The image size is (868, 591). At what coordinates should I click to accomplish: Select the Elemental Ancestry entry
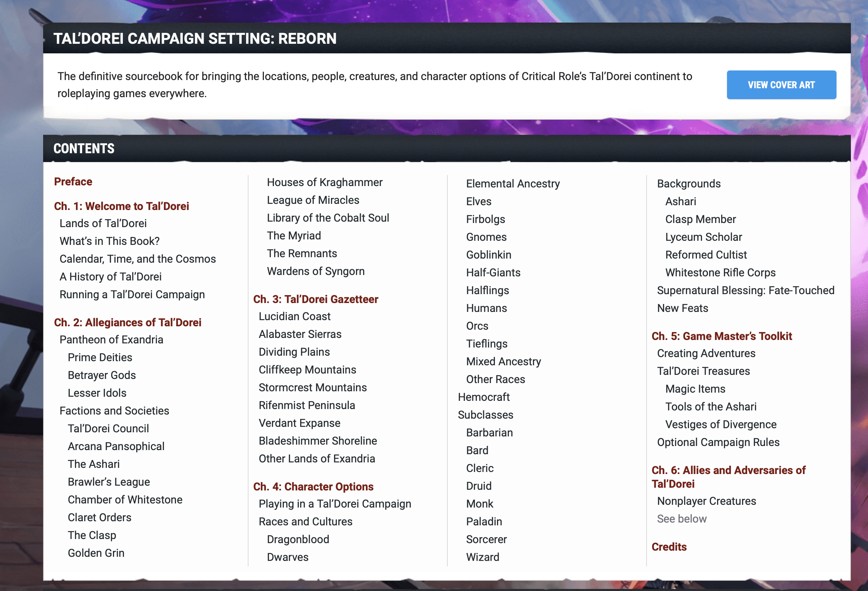click(x=513, y=184)
